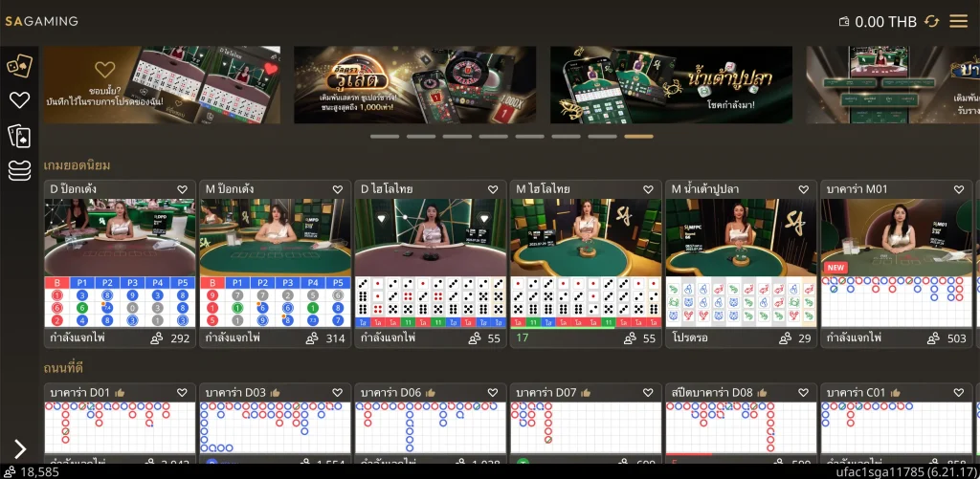Click the wallet icon beside the balance

844,22
